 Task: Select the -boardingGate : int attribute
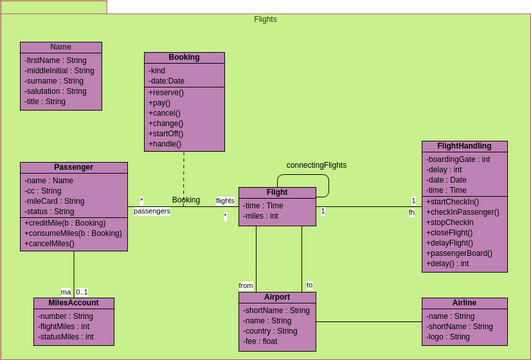(x=458, y=159)
